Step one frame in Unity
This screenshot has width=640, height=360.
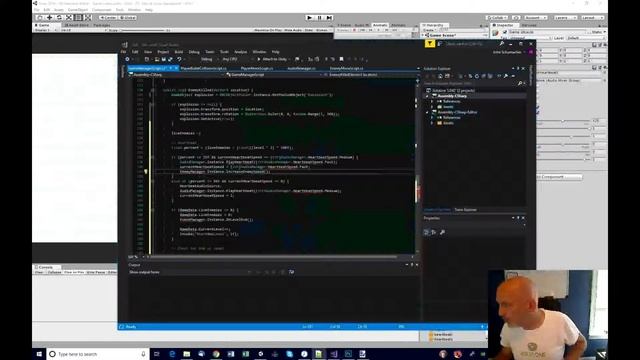tap(329, 18)
